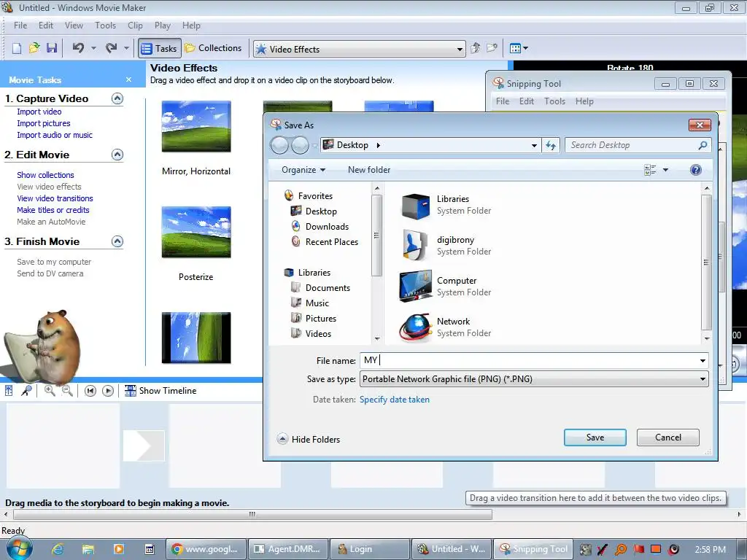This screenshot has width=747, height=560.
Task: Open the Clip menu
Action: [135, 26]
